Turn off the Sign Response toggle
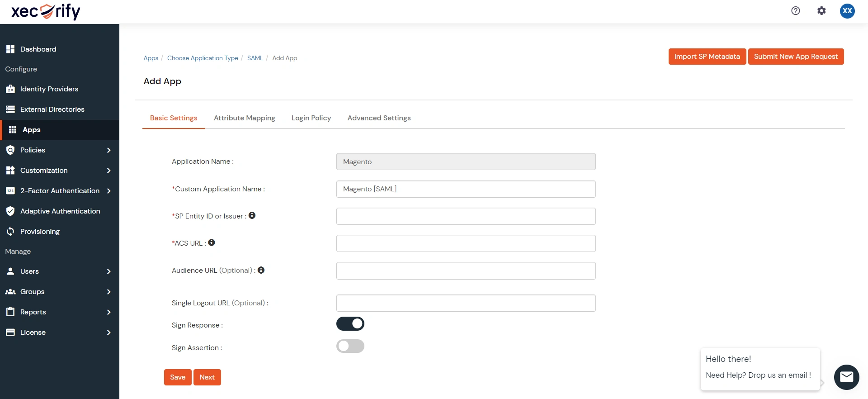This screenshot has width=868, height=399. tap(350, 323)
